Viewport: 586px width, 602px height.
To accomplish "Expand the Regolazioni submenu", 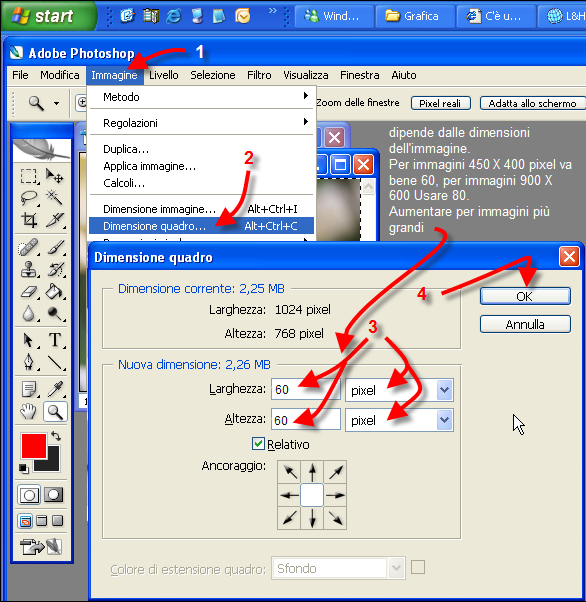I will (x=202, y=123).
